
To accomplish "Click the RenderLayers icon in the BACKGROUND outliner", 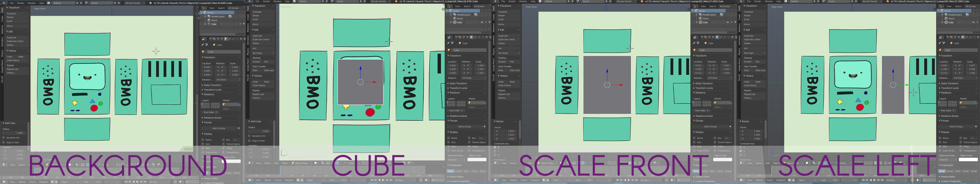I will 209,16.
